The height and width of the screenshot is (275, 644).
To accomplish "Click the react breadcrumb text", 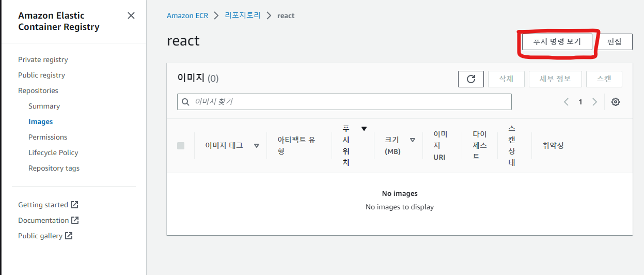I will pos(286,16).
